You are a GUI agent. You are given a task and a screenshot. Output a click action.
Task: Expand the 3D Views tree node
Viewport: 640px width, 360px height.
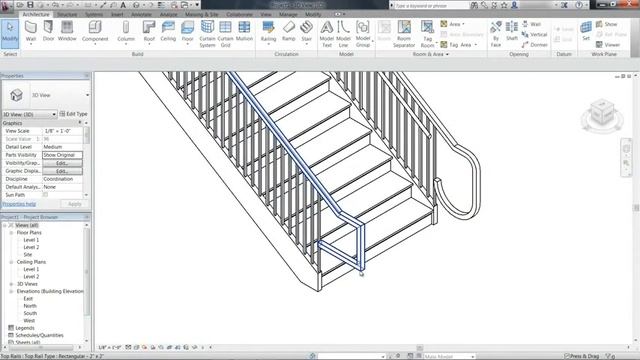tap(11, 284)
